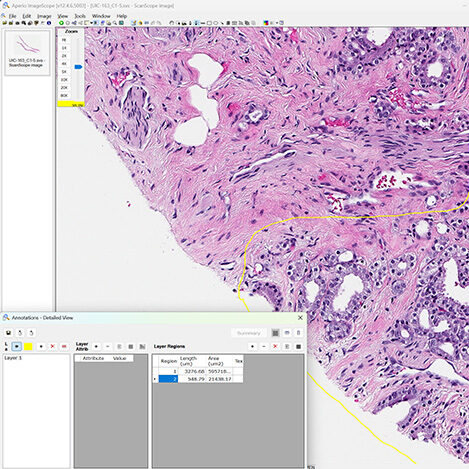Set zoom to Fit
The image size is (469, 469).
(x=64, y=40)
